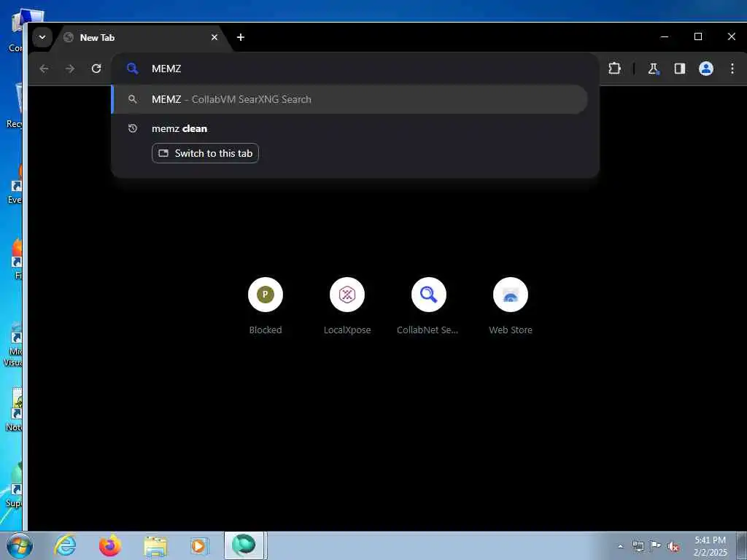Click the address bar containing MEMZ
Image resolution: width=747 pixels, height=560 pixels.
click(x=355, y=69)
